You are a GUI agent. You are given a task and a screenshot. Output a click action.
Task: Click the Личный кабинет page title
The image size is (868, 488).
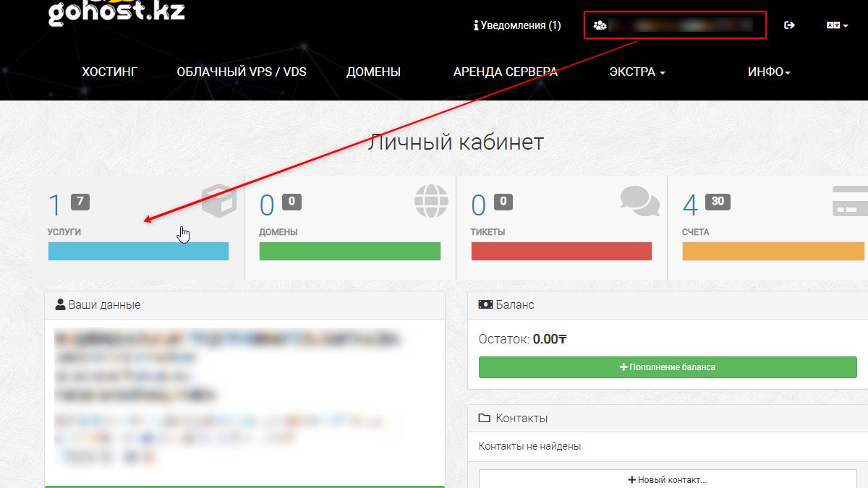[x=456, y=142]
